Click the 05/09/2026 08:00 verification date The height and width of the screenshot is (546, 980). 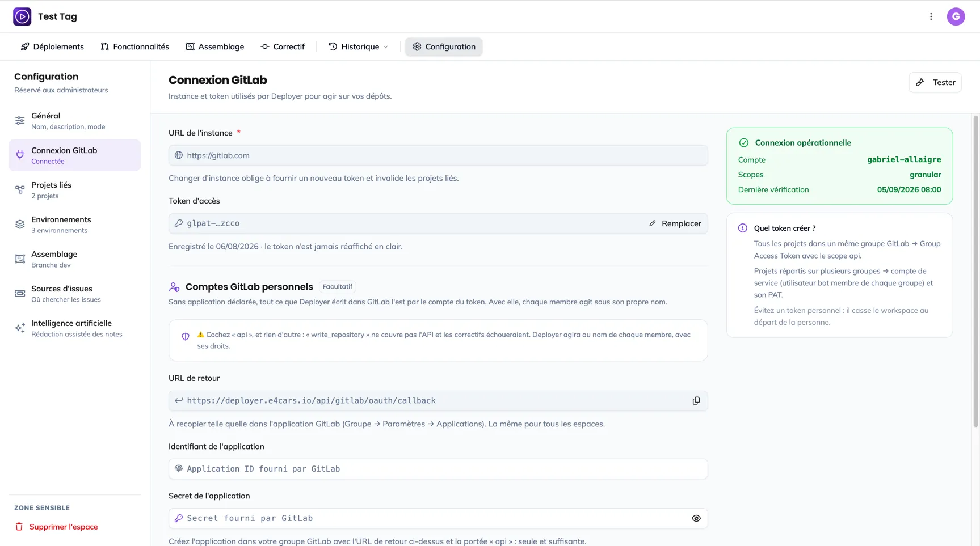click(x=909, y=189)
